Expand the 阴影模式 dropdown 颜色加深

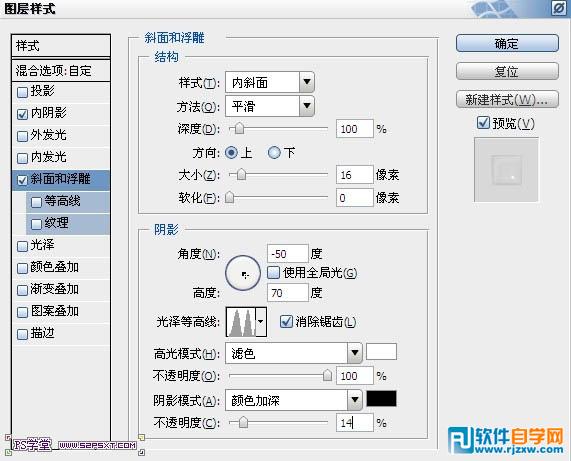tap(294, 400)
